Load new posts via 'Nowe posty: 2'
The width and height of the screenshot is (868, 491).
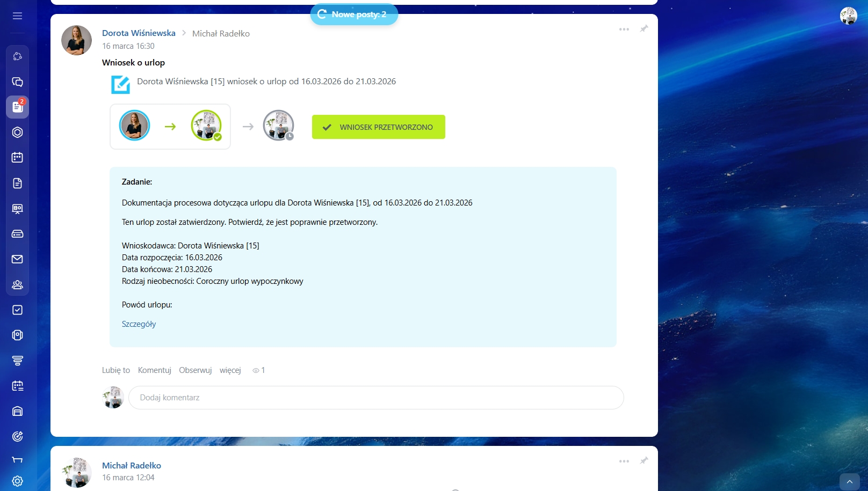[354, 14]
